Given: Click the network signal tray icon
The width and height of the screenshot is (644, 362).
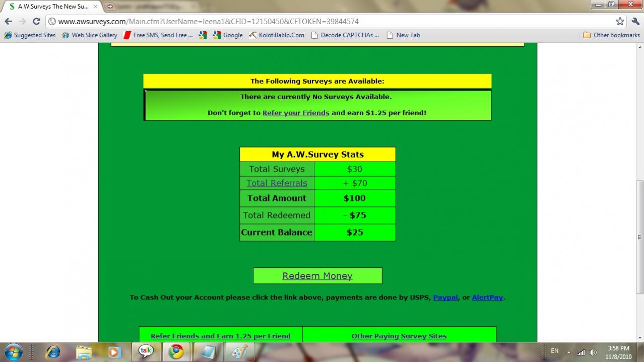Looking at the screenshot, I should pyautogui.click(x=581, y=352).
